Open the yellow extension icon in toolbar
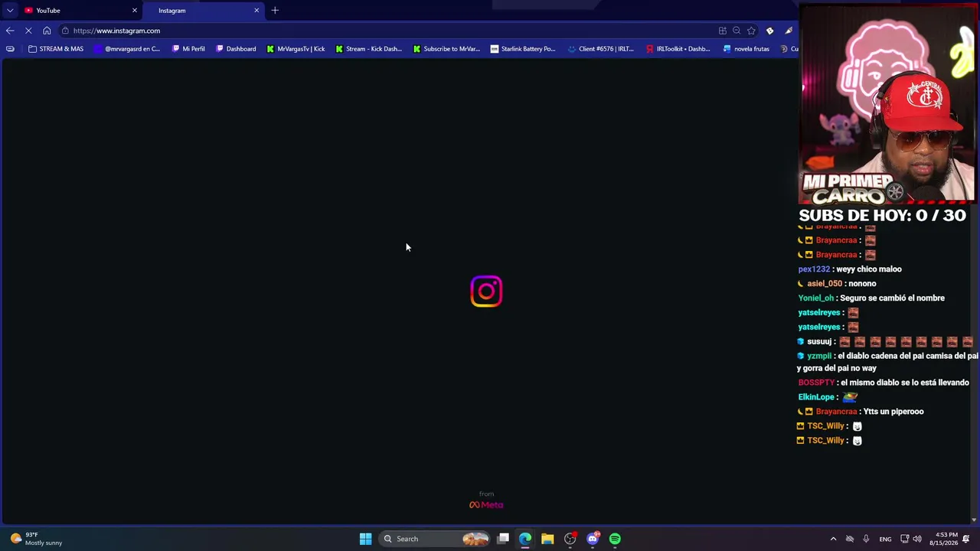 pyautogui.click(x=769, y=31)
